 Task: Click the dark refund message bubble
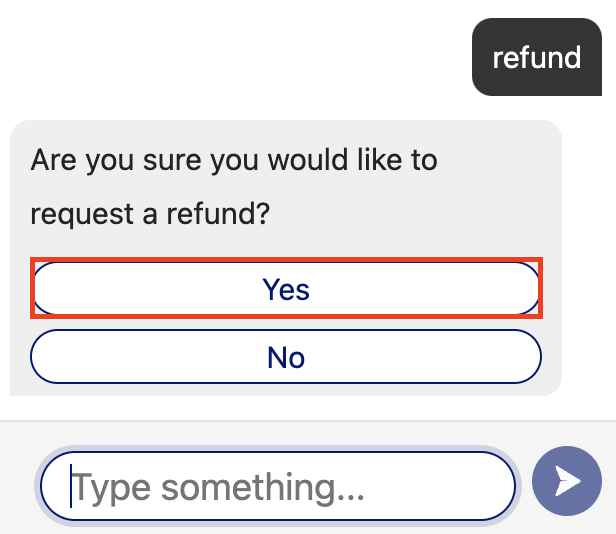click(x=536, y=58)
